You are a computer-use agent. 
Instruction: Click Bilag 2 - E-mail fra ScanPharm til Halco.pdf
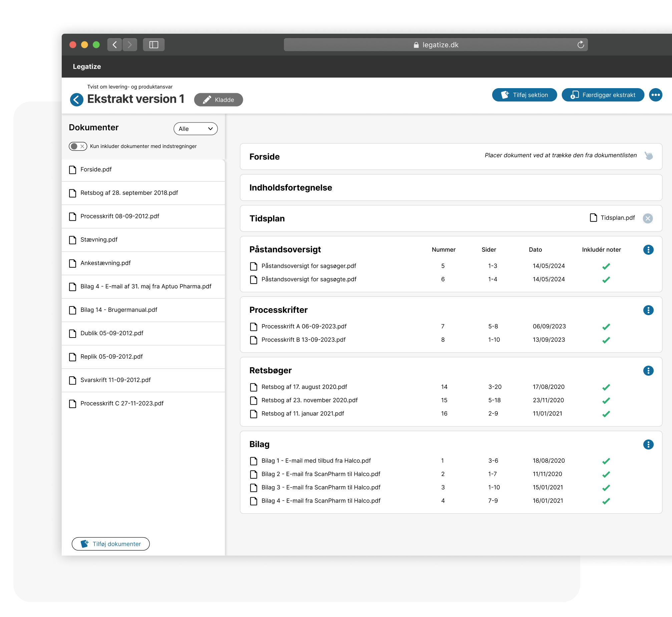tap(321, 474)
